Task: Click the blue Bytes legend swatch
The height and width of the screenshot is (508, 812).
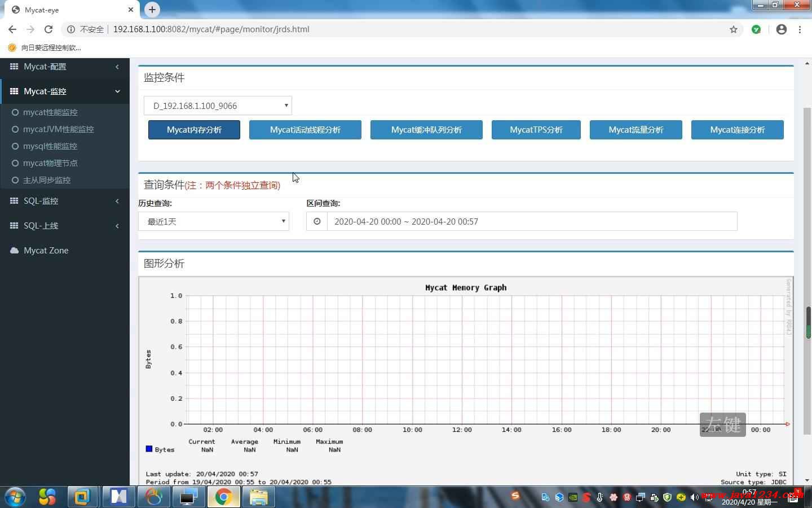Action: 149,449
